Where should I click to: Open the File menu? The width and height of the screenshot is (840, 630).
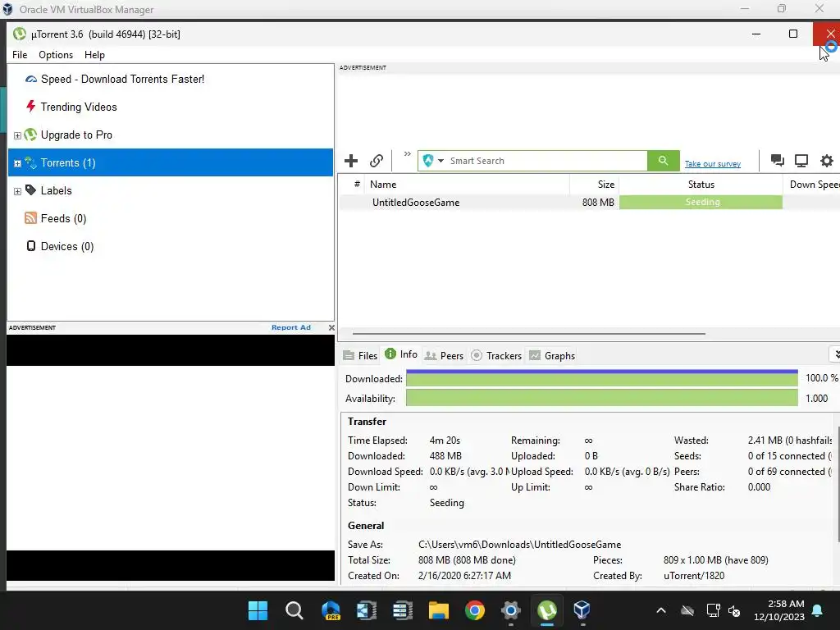pyautogui.click(x=20, y=55)
